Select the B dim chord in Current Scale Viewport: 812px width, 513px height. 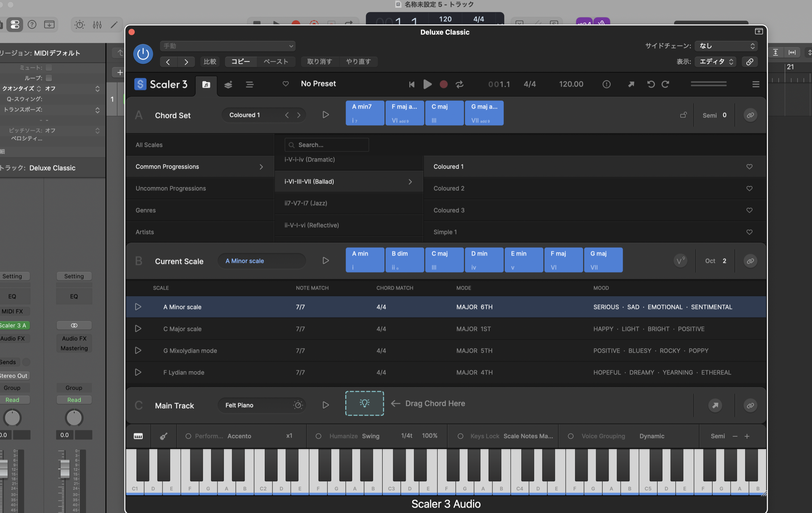(x=405, y=260)
